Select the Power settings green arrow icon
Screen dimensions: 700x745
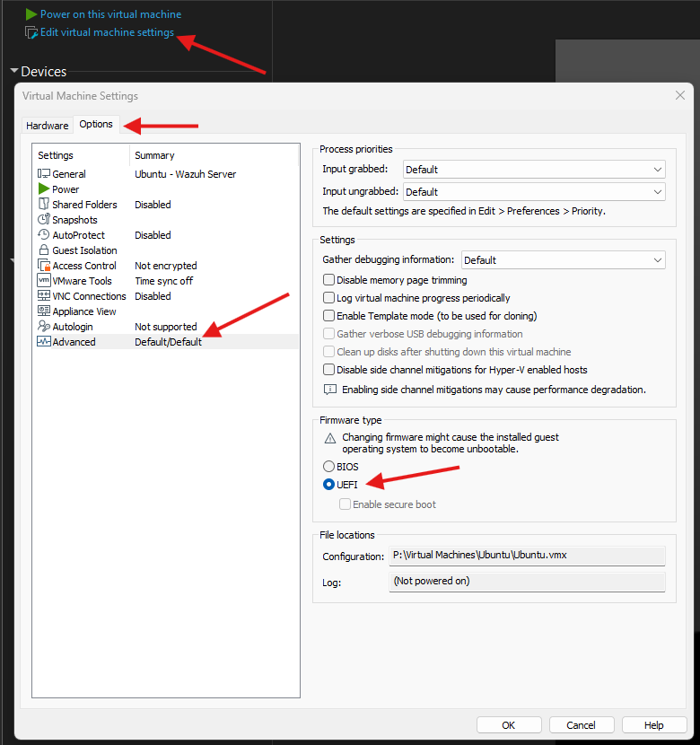[44, 189]
